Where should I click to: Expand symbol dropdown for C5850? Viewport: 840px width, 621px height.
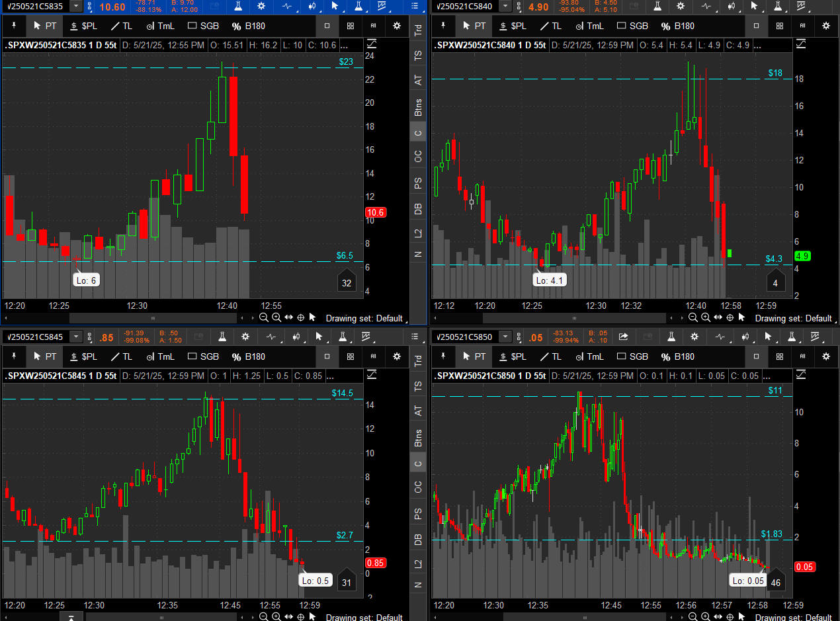(505, 337)
